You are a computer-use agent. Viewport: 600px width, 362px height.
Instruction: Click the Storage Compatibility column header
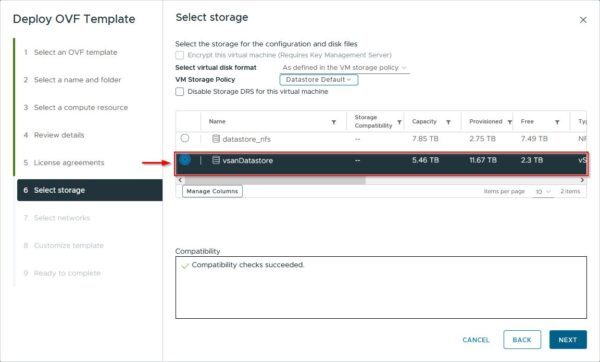(373, 121)
